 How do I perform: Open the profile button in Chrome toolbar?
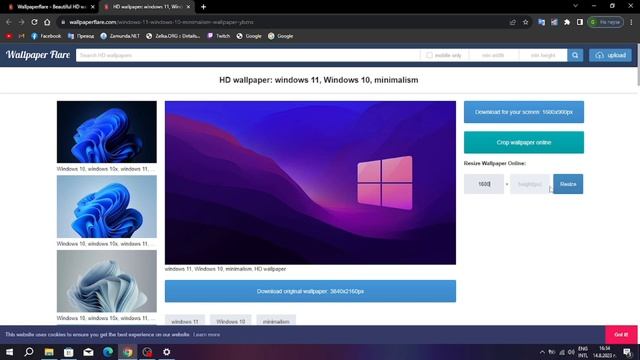pos(606,22)
